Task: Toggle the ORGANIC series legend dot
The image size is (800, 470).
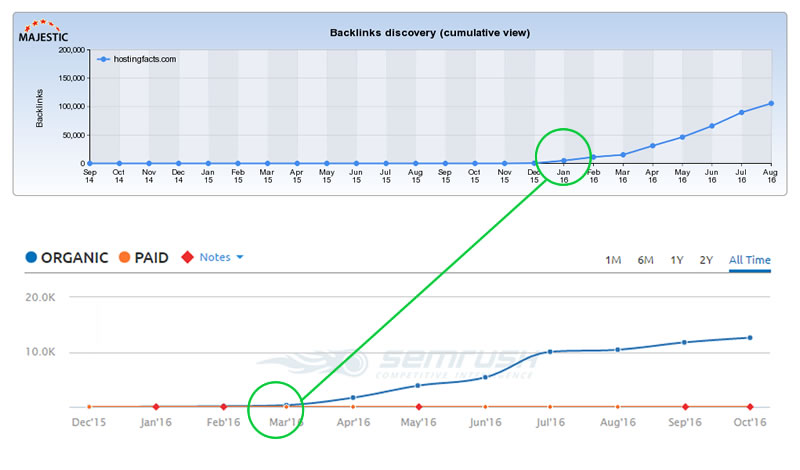Action: pyautogui.click(x=31, y=257)
